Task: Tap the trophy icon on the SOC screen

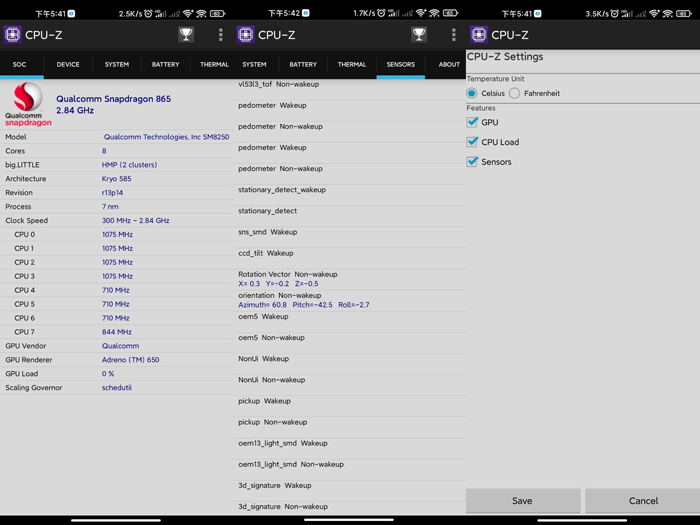Action: [186, 35]
